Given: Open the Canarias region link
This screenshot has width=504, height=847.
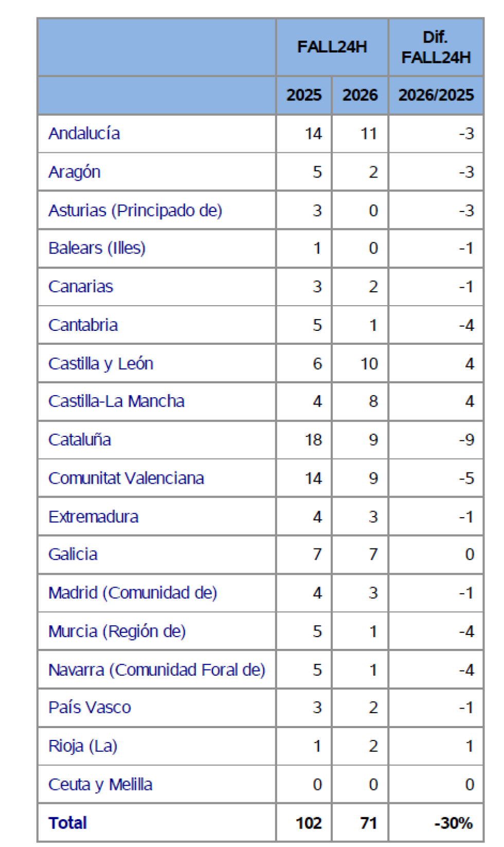Looking at the screenshot, I should coord(81,287).
